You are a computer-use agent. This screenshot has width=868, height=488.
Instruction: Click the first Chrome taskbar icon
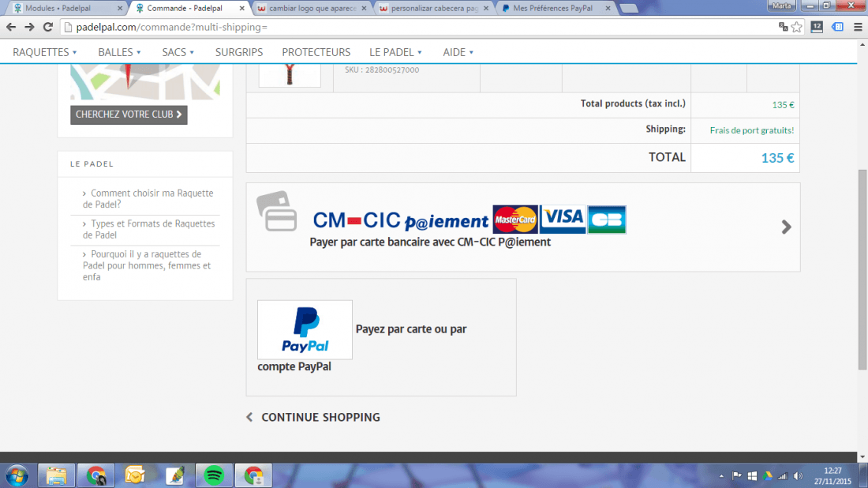(x=95, y=476)
